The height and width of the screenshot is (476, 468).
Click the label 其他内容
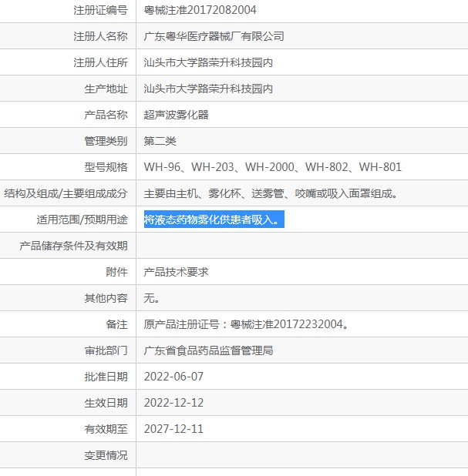106,298
